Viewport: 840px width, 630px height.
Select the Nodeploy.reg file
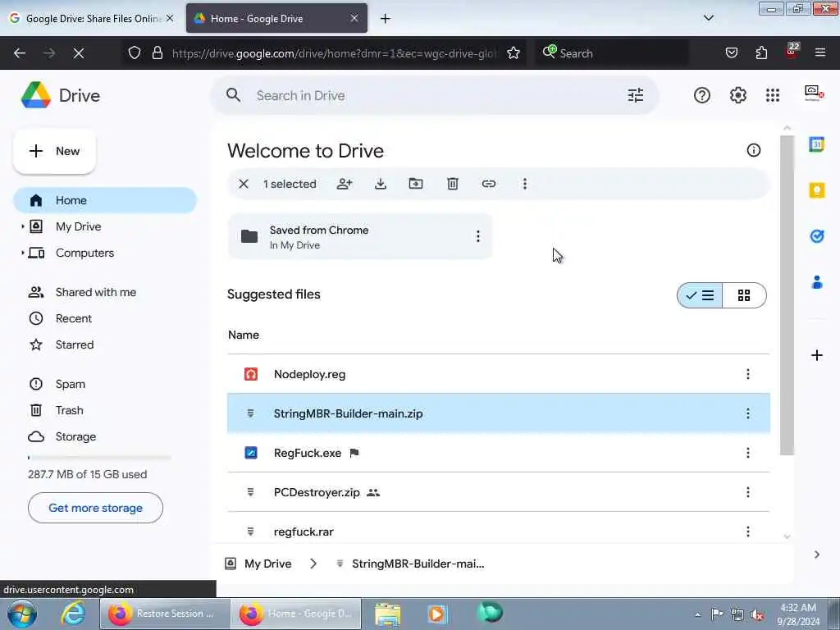click(498, 374)
